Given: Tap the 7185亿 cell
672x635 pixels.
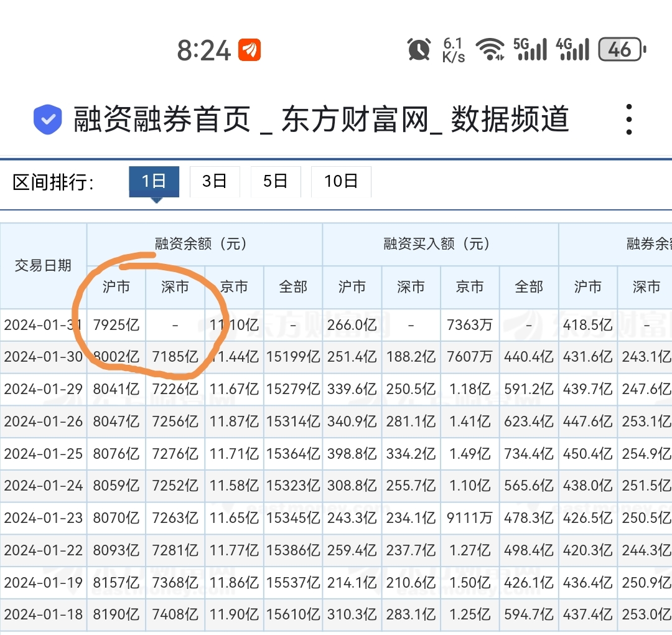Looking at the screenshot, I should (x=175, y=357).
